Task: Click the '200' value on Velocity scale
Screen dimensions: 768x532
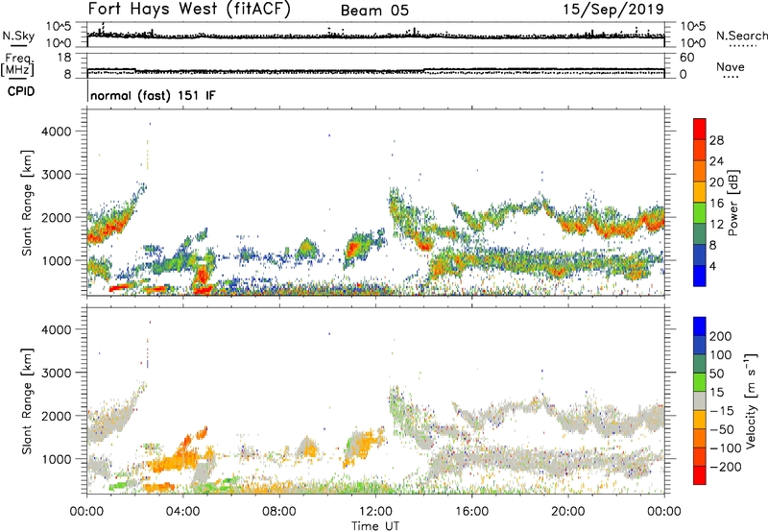Action: pyautogui.click(x=721, y=336)
